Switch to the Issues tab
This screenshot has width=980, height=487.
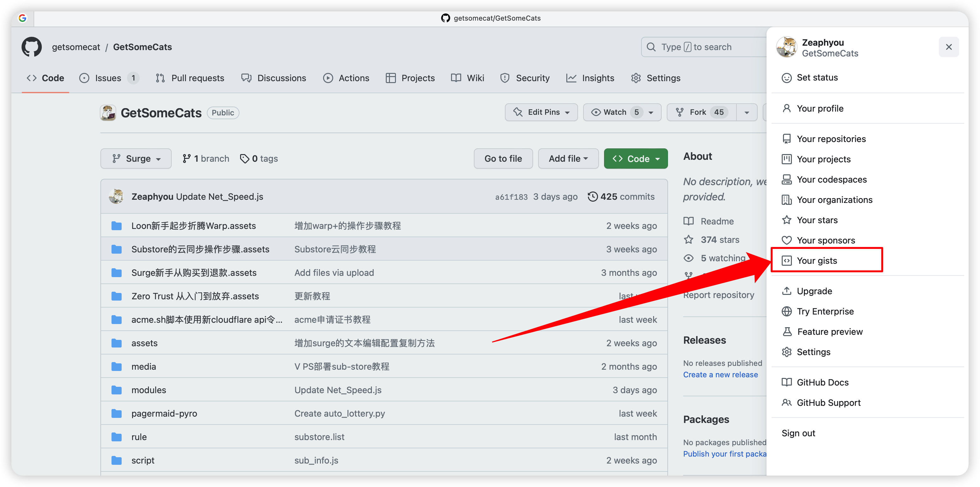pyautogui.click(x=108, y=78)
